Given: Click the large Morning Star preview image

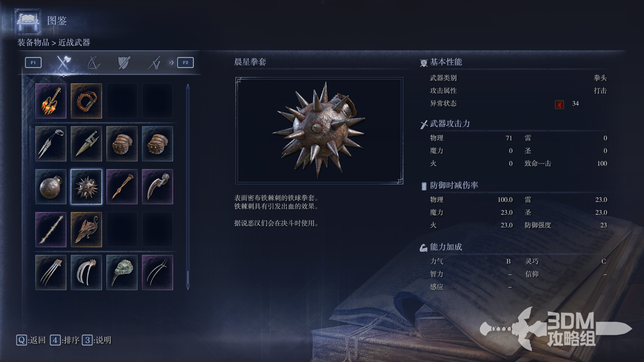Looking at the screenshot, I should click(x=319, y=131).
